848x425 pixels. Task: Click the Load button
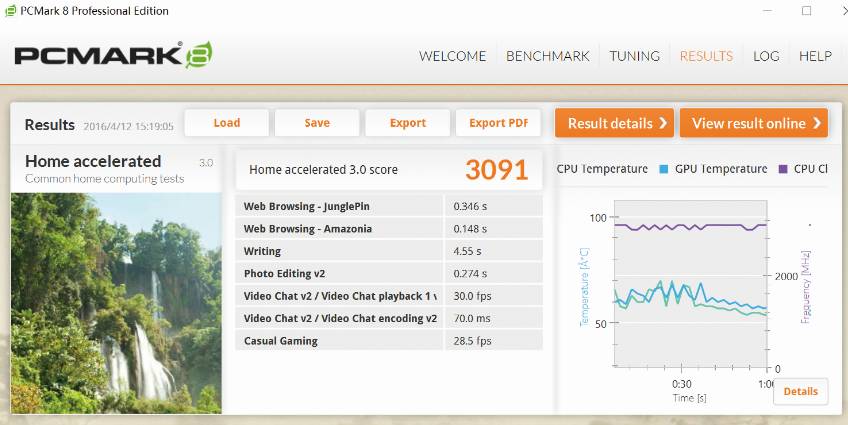(227, 123)
